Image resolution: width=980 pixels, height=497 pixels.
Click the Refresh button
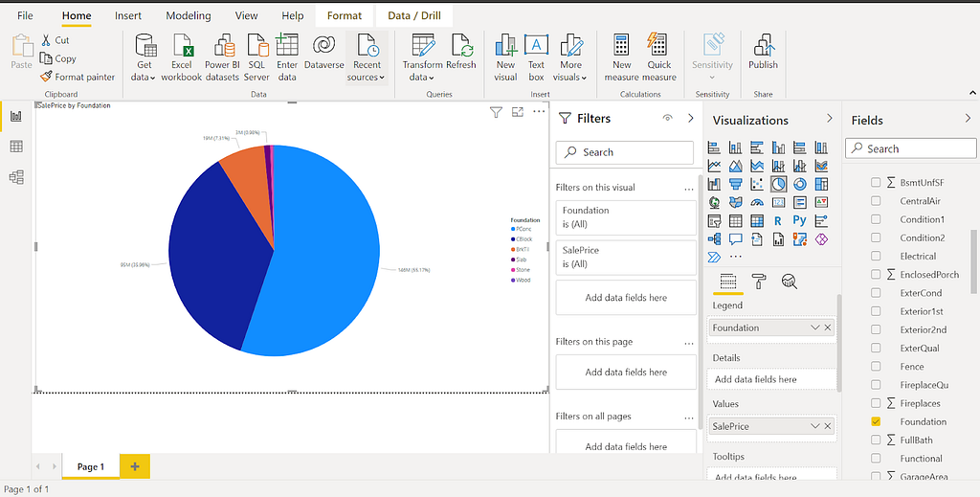[x=461, y=52]
